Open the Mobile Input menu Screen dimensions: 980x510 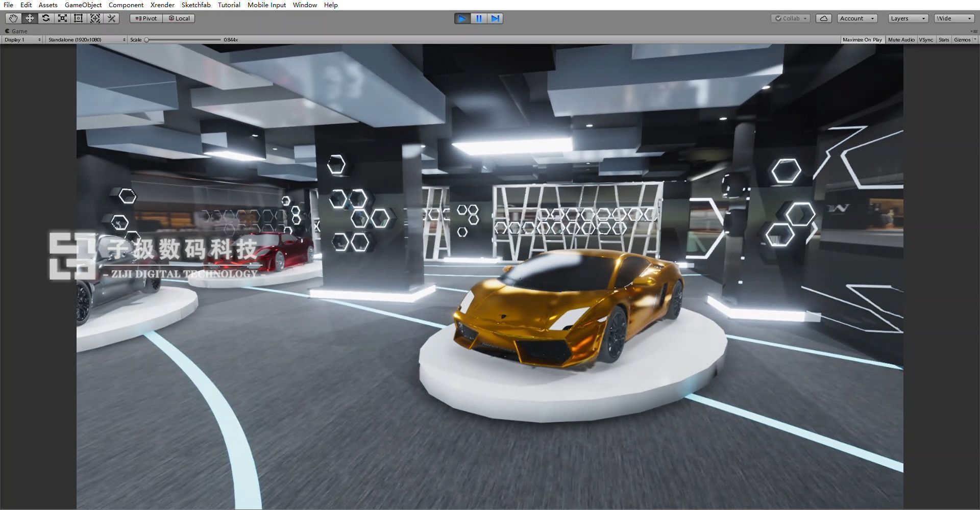click(x=266, y=5)
